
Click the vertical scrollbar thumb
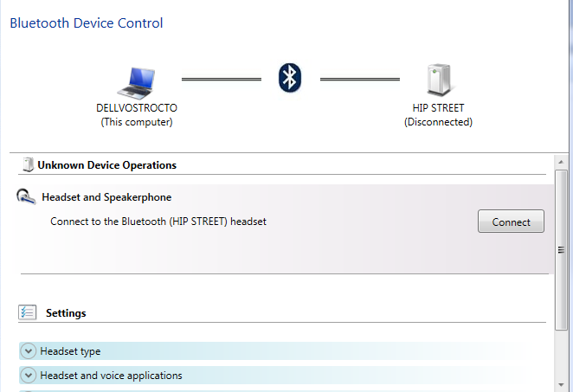tap(561, 250)
